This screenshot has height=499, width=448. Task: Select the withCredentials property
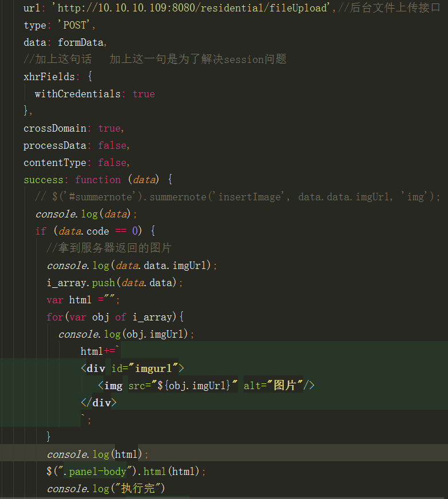pyautogui.click(x=78, y=94)
